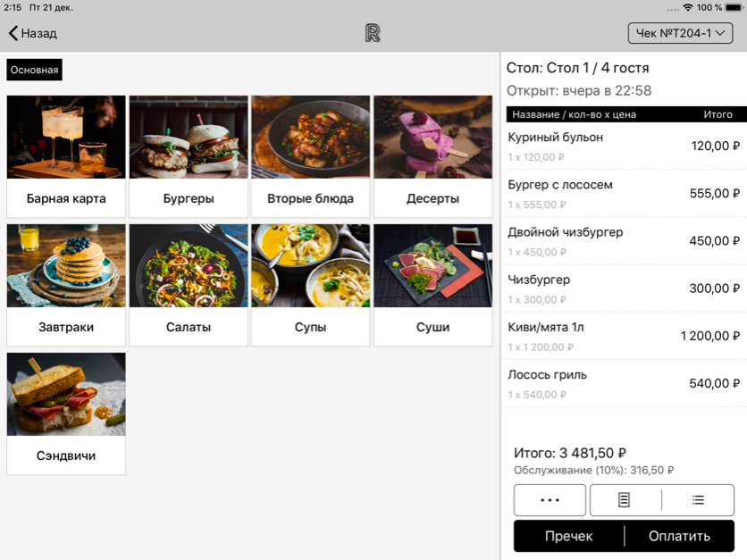Tap the receipt document icon

point(625,500)
